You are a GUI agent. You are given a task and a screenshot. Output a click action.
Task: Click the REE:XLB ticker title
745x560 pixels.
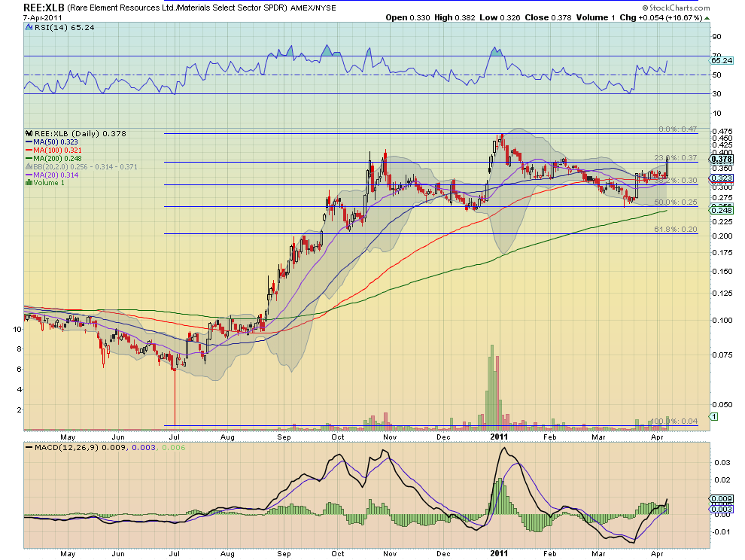(44, 8)
